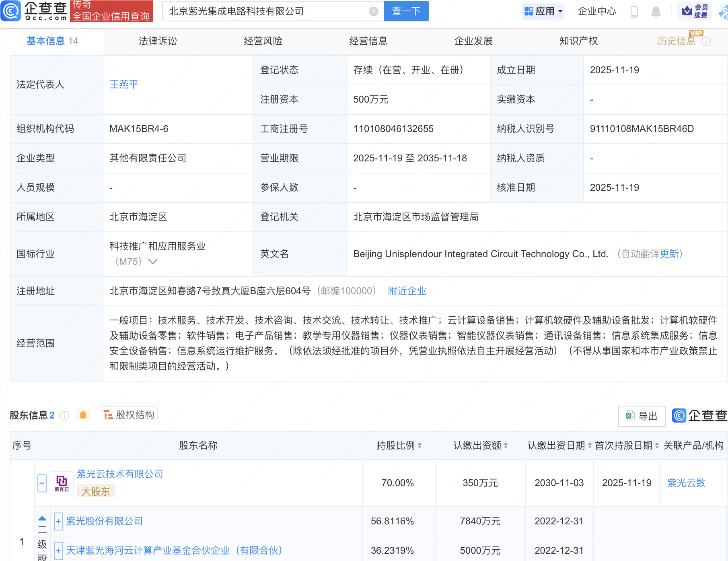The image size is (728, 561).
Task: Click the shareholder monitoring bell icon
Action: click(83, 415)
